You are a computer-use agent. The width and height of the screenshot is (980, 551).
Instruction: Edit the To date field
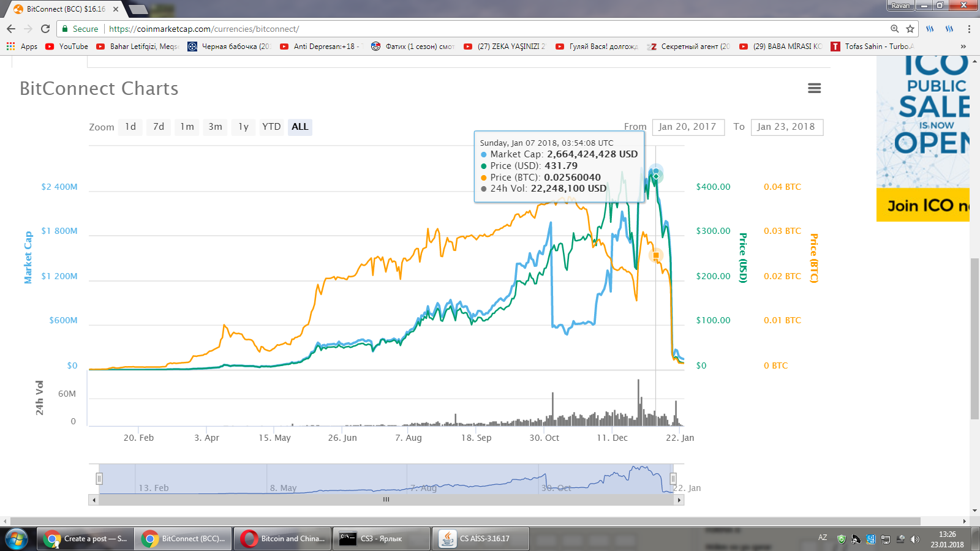click(x=787, y=127)
